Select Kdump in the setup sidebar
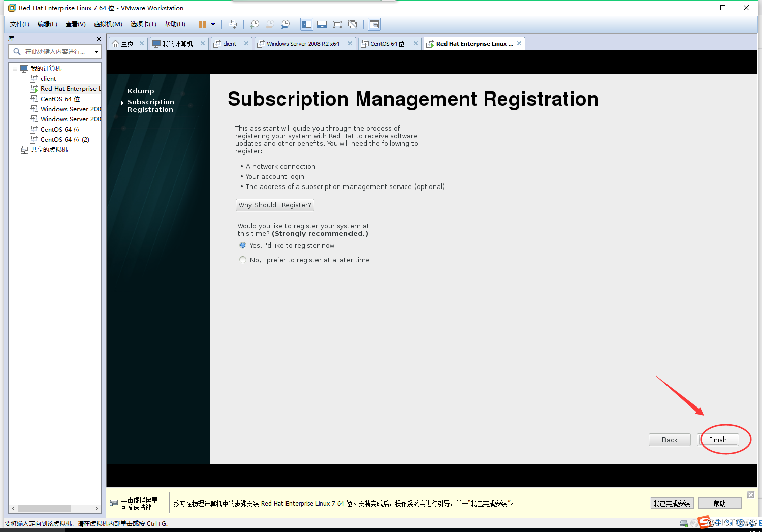 click(141, 91)
